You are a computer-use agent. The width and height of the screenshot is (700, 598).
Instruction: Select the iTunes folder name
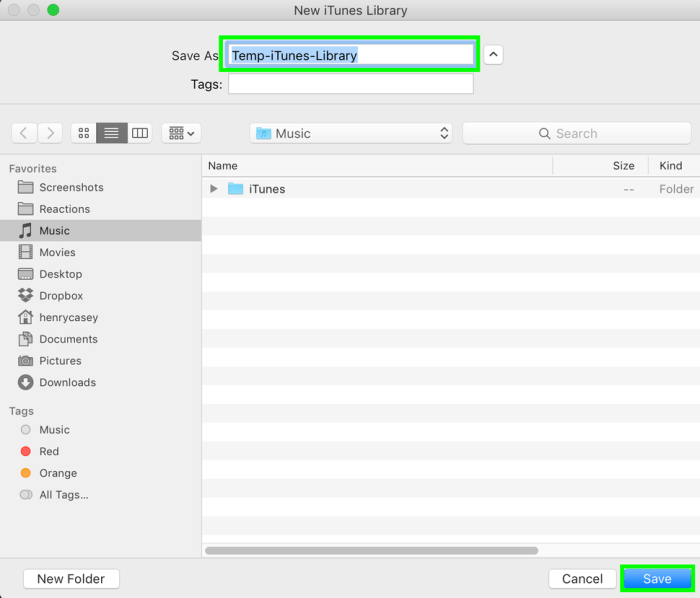pyautogui.click(x=267, y=189)
